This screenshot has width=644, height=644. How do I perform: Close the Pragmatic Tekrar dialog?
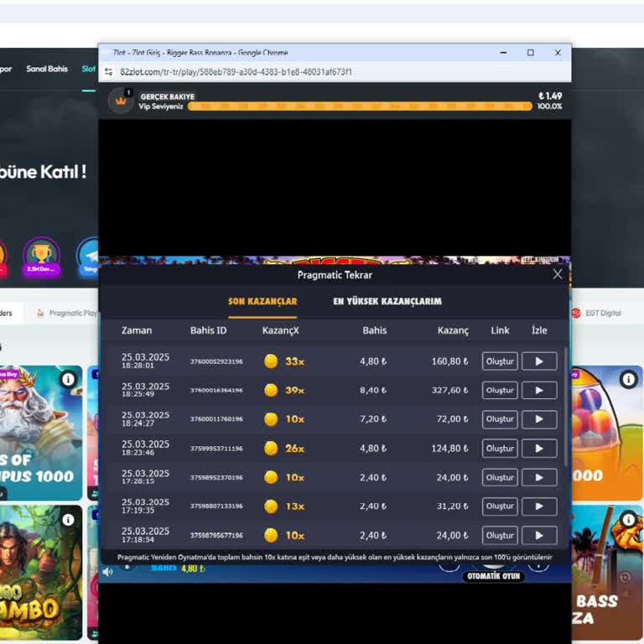click(x=558, y=274)
